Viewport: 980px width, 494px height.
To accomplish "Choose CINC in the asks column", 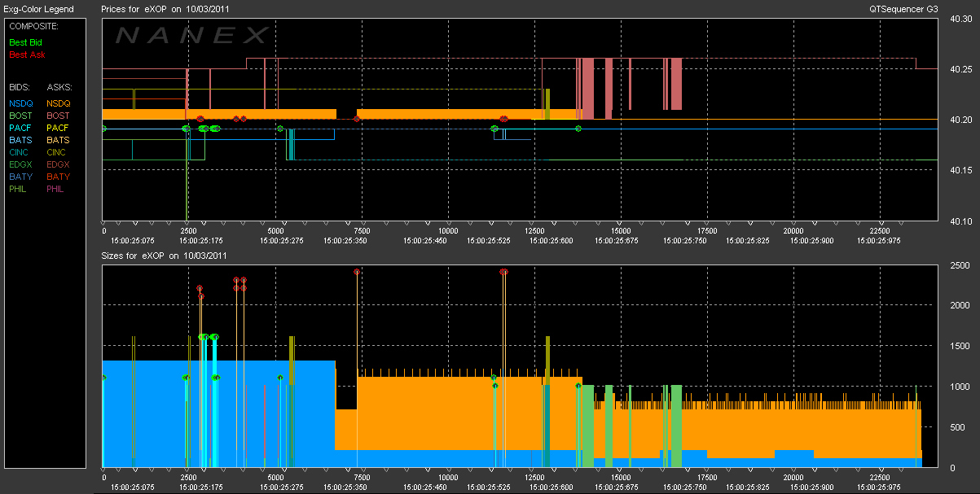I will pyautogui.click(x=58, y=152).
